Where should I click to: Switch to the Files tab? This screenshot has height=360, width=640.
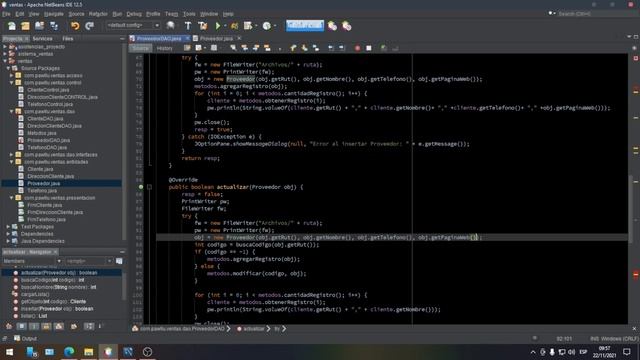(x=68, y=39)
